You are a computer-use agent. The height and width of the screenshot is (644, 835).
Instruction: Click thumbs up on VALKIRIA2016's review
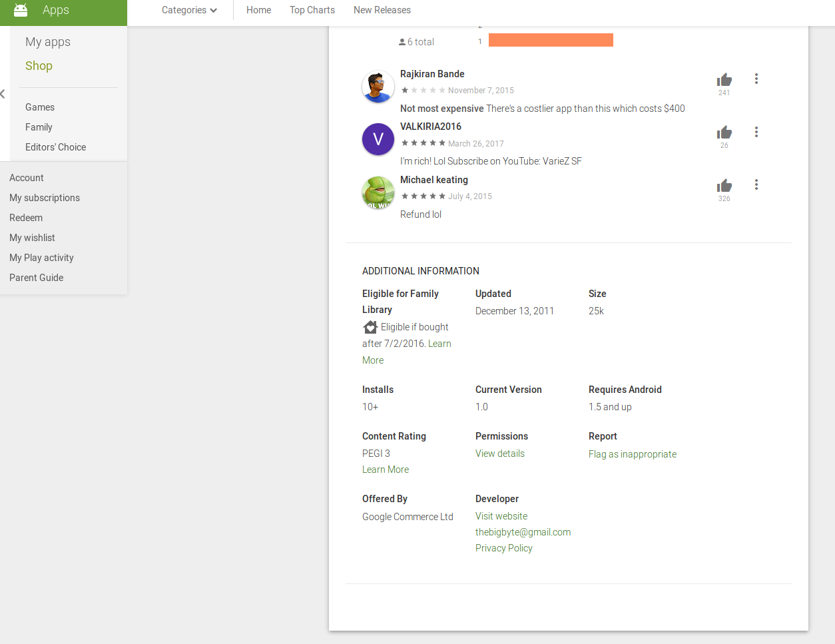(724, 133)
